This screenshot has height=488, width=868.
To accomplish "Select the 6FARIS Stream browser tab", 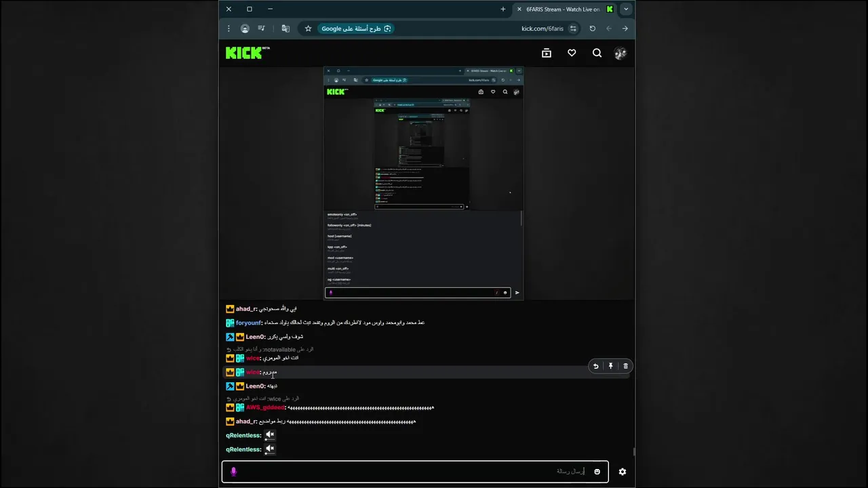I will pos(564,9).
